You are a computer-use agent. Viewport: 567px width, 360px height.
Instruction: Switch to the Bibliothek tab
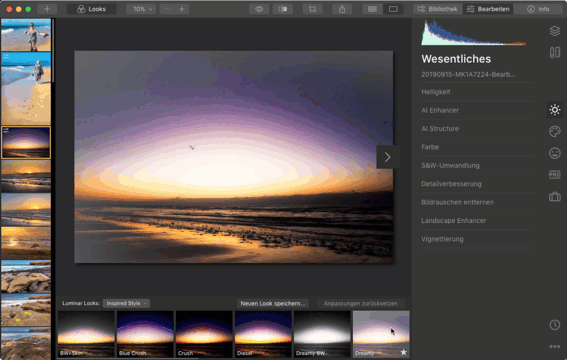coord(438,9)
